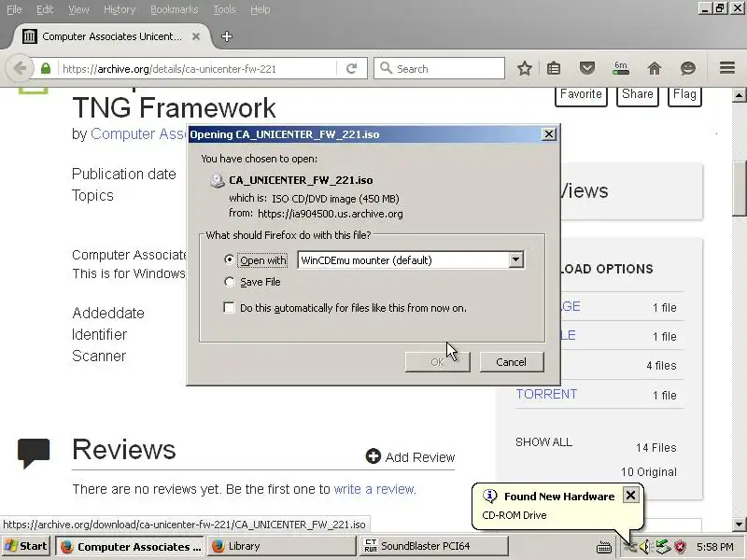Viewport: 747px width, 560px height.
Task: Click the OK button in dialog
Action: pyautogui.click(x=437, y=362)
